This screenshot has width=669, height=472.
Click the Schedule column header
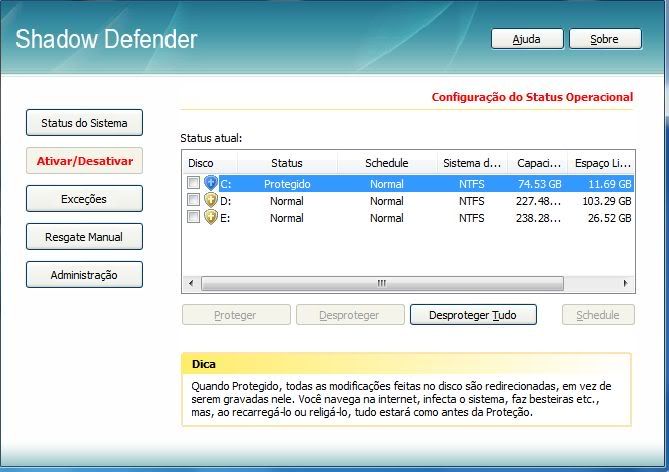387,163
